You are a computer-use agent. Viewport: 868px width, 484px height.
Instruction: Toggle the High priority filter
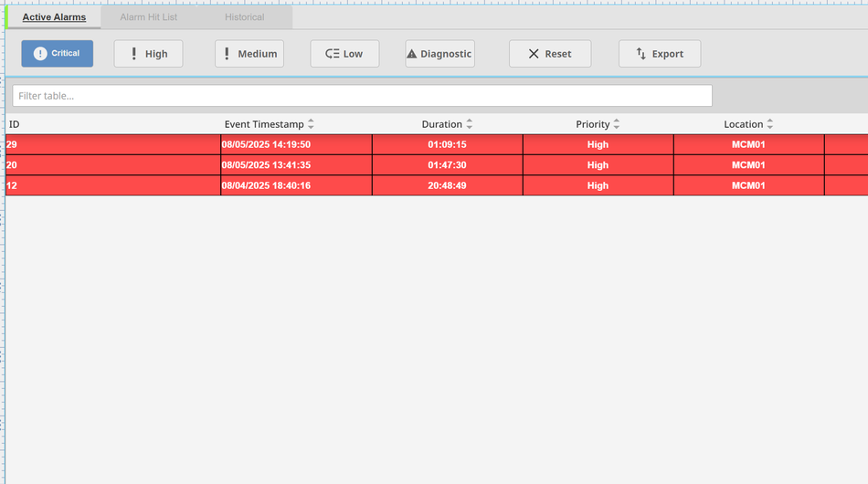tap(148, 54)
